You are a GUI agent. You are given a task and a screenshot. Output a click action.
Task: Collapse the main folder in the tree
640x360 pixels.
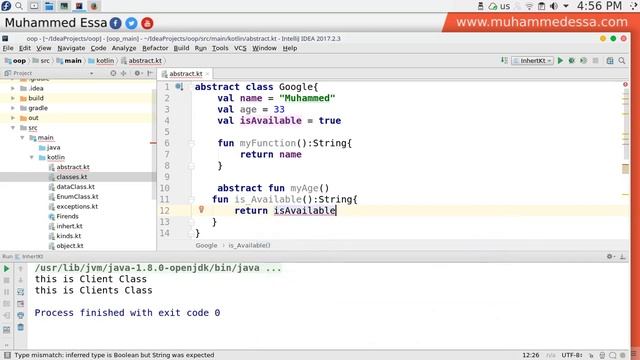pos(22,138)
